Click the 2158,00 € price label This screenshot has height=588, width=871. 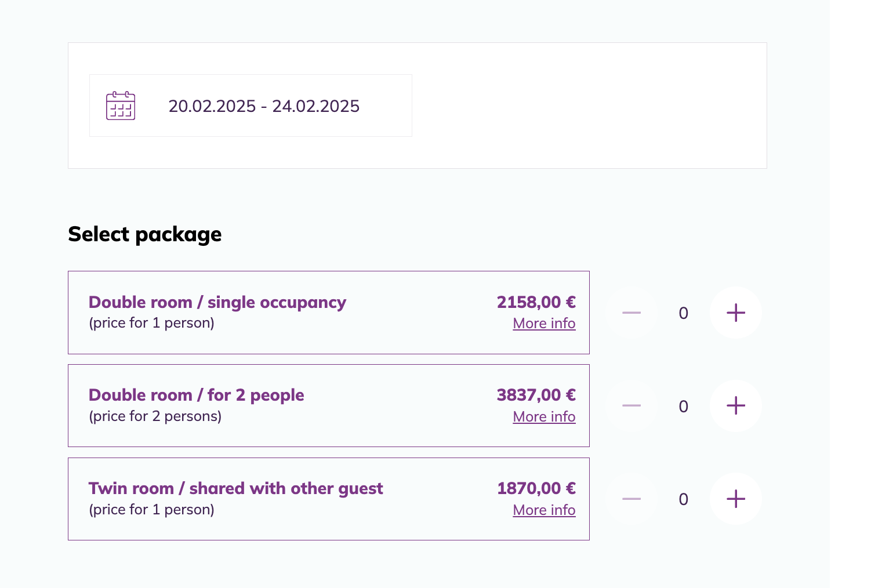536,302
